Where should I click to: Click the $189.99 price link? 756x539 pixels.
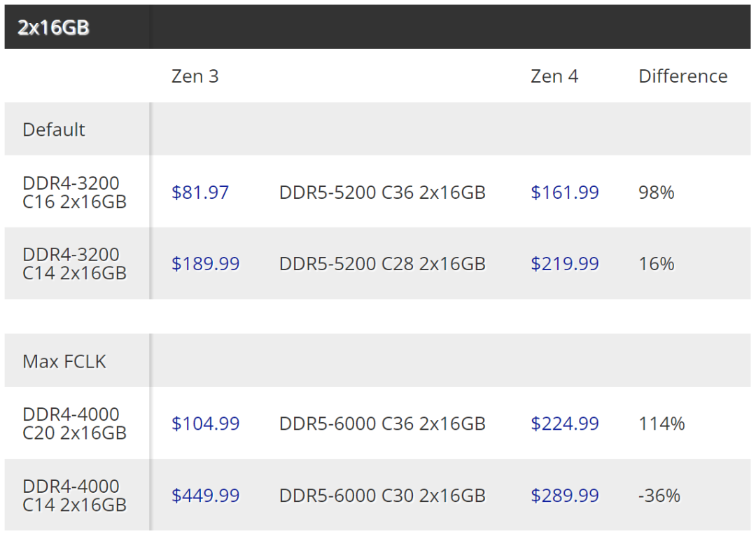206,264
